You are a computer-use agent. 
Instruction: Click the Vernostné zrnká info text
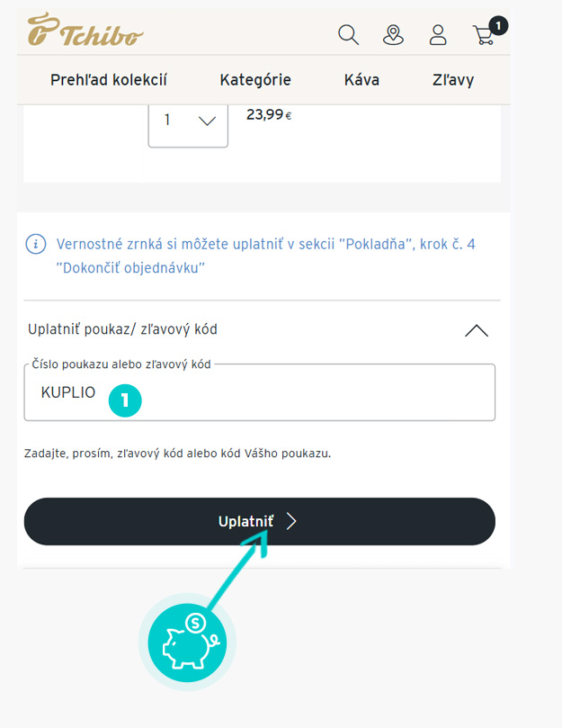click(265, 256)
